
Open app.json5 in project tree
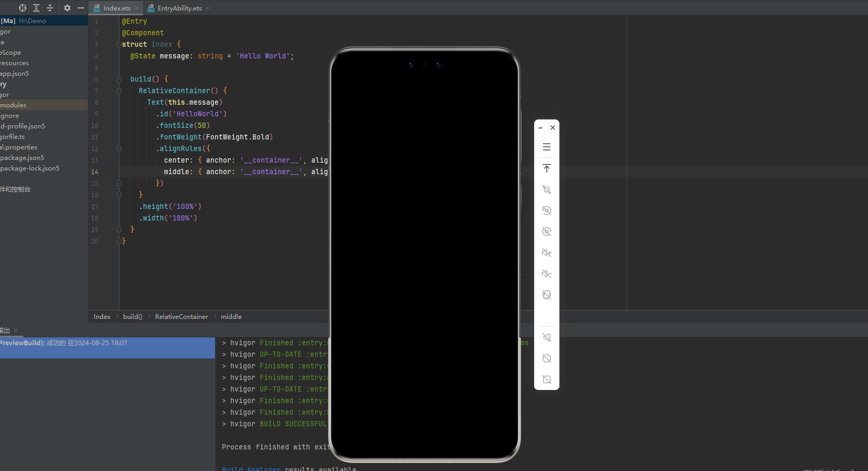point(44,74)
